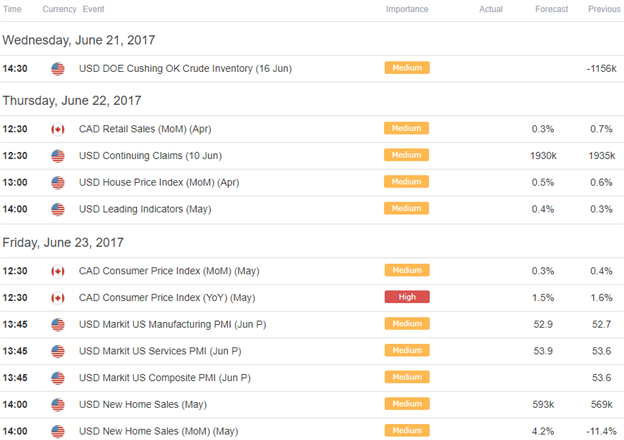
Task: Open the USD New Home Sales (May) event
Action: [x=143, y=405]
